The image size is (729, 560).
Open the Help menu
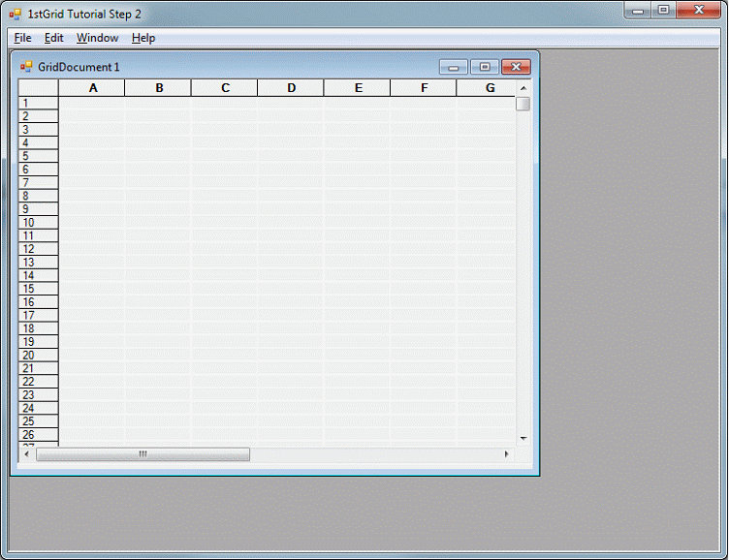(143, 38)
